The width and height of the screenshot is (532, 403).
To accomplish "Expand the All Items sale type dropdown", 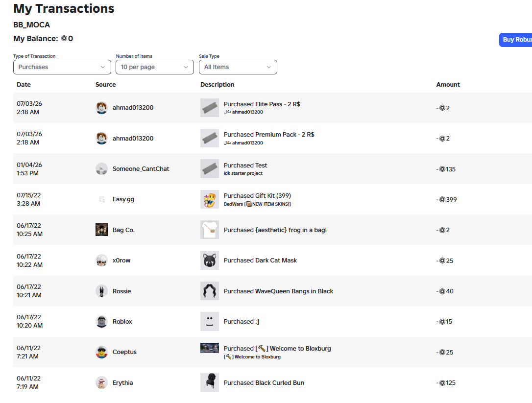I will (238, 67).
